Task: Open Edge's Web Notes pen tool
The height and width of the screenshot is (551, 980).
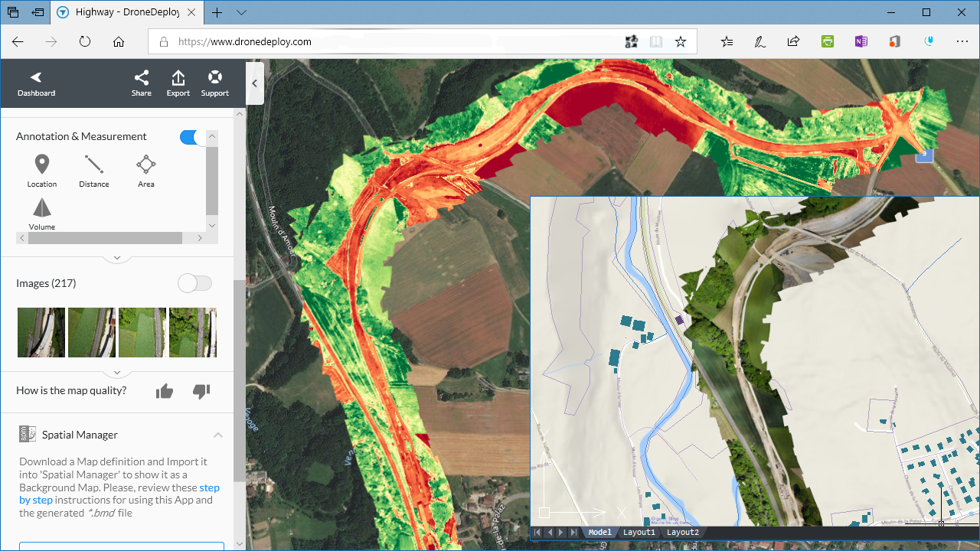Action: tap(759, 41)
